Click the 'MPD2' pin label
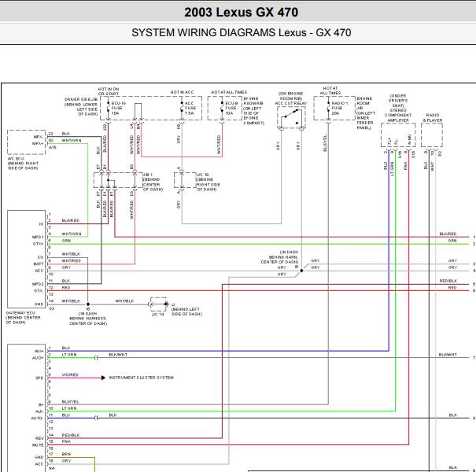The width and height of the screenshot is (476, 472). [38, 284]
